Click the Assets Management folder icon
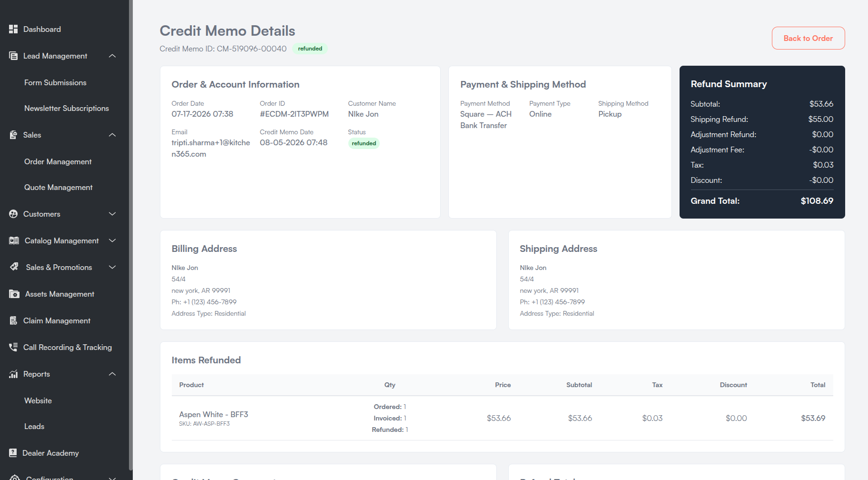Screen dimensions: 868x480 (14, 294)
